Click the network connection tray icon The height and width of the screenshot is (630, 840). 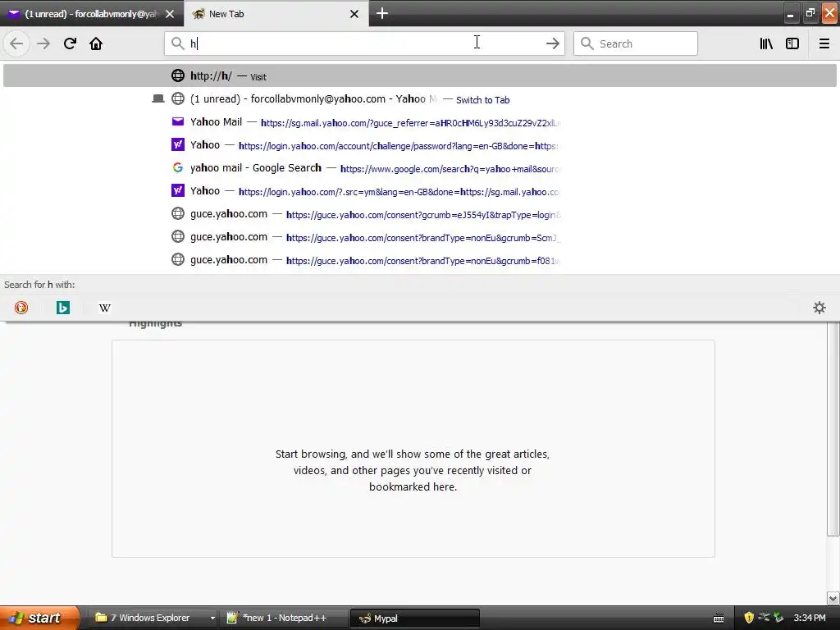[764, 618]
